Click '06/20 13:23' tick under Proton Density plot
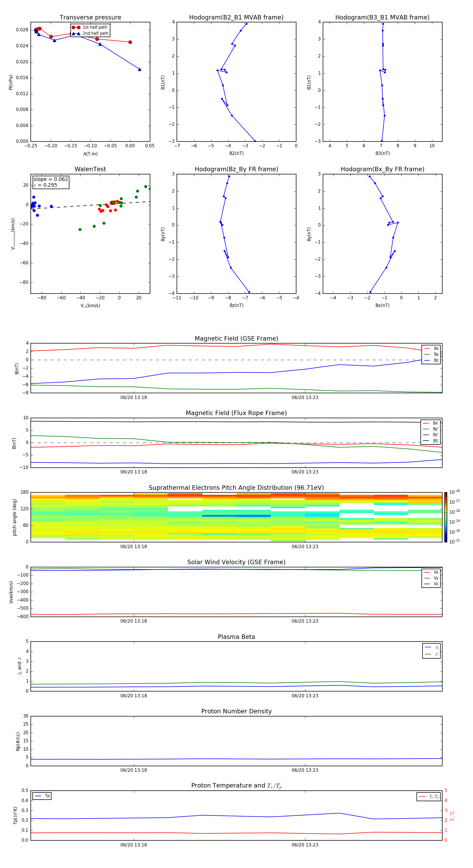 [x=305, y=770]
